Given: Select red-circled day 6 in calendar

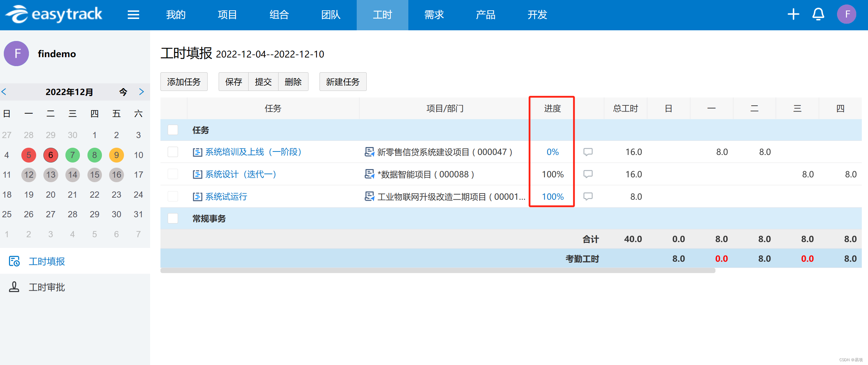Looking at the screenshot, I should [x=51, y=155].
